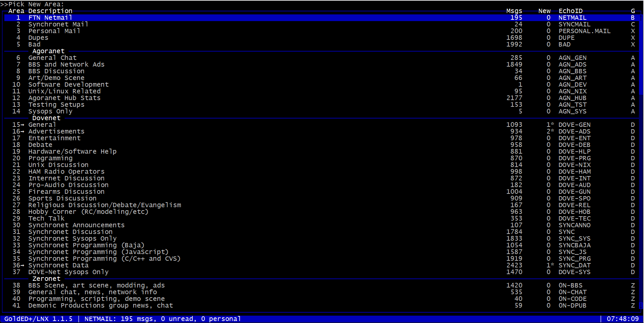The image size is (644, 323).
Task: Select Synchronet Data area
Action: tap(322, 265)
